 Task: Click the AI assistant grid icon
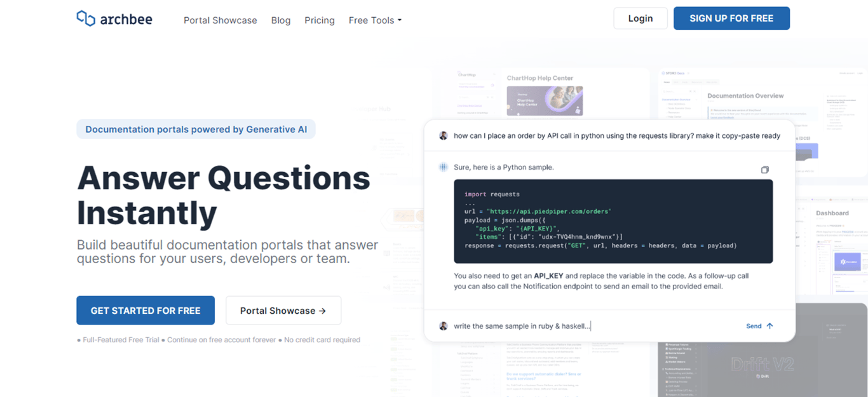tap(444, 167)
